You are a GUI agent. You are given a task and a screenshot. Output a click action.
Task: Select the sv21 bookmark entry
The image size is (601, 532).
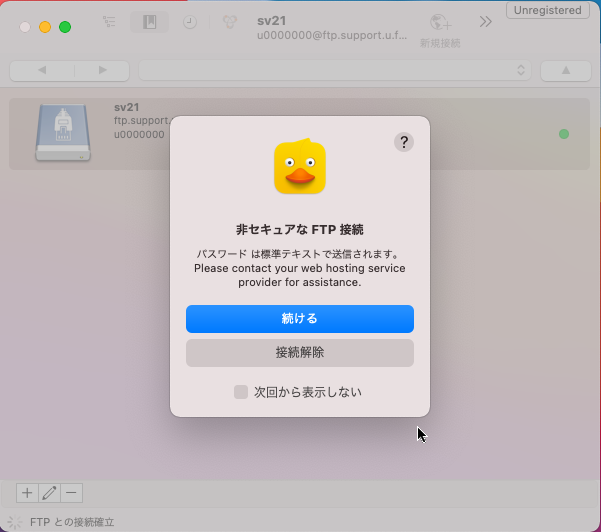click(300, 134)
